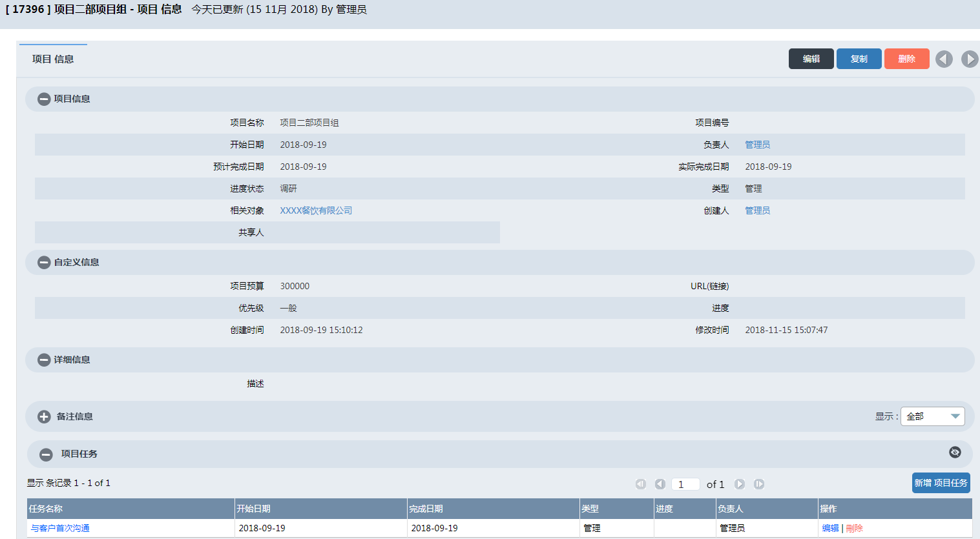Go to next page of tasks
This screenshot has height=539, width=980.
coord(740,484)
